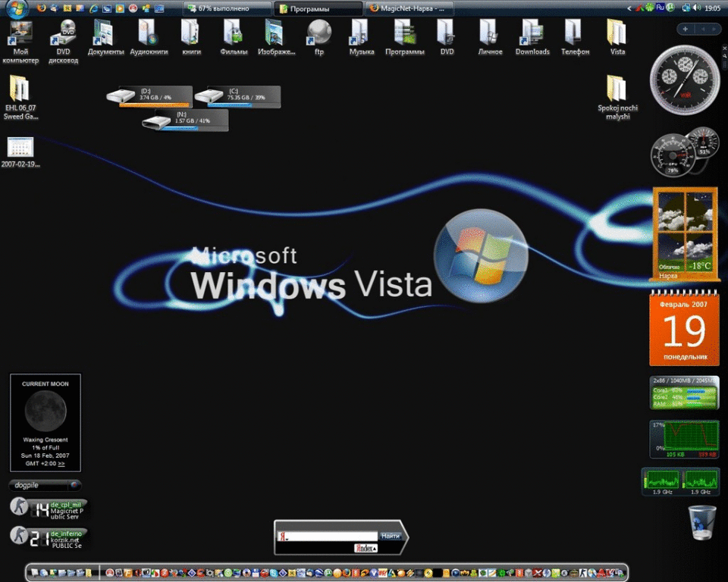728x582 pixels.
Task: Click the volume speaker tray icon
Action: pyautogui.click(x=696, y=8)
